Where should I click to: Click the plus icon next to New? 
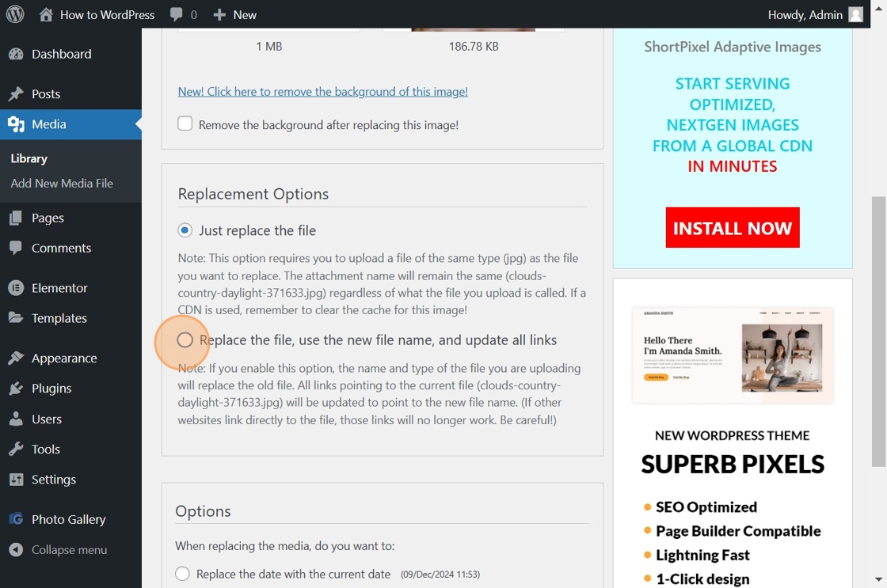[x=219, y=15]
